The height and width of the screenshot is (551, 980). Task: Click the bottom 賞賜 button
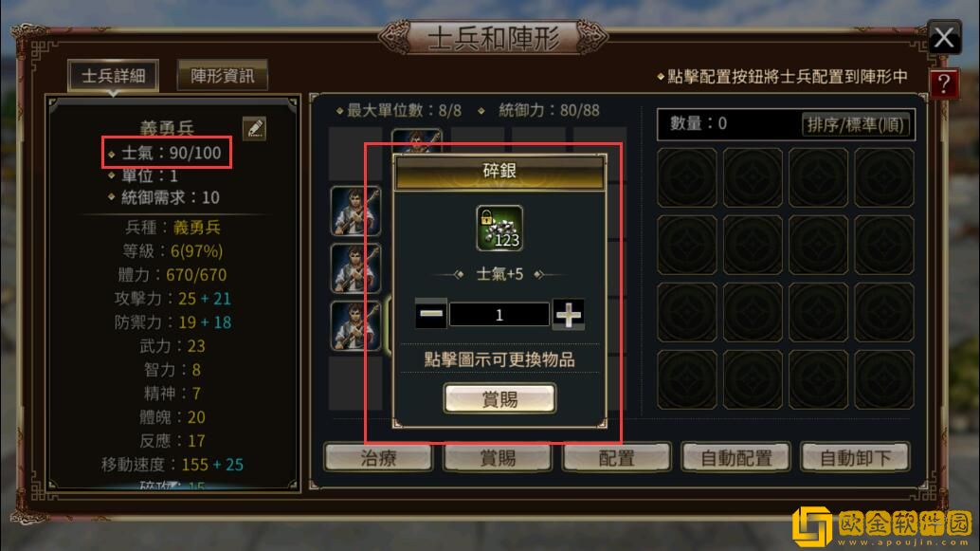click(498, 458)
